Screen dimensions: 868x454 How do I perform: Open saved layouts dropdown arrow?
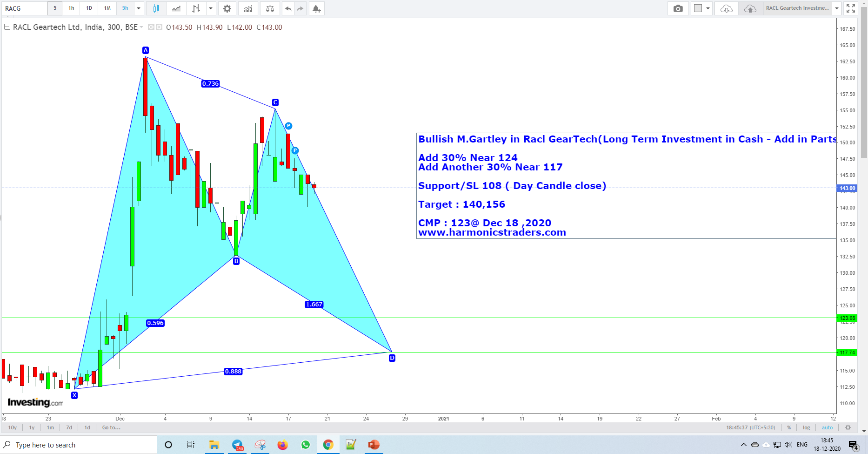click(837, 8)
